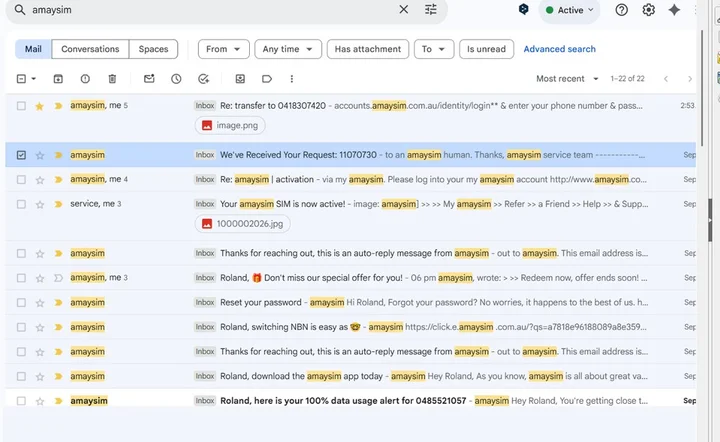Open the Most recent sort dropdown
Image resolution: width=720 pixels, height=442 pixels.
click(566, 79)
